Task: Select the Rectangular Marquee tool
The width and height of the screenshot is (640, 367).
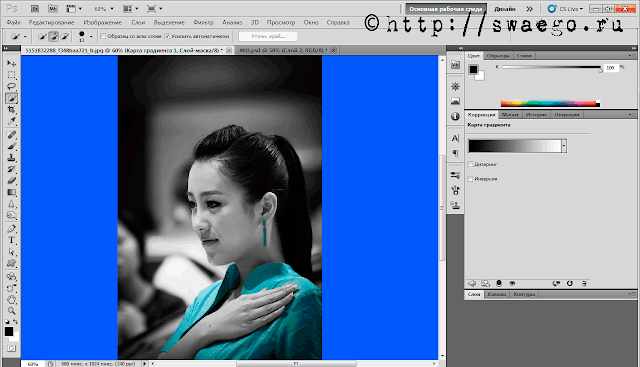Action: (11, 75)
